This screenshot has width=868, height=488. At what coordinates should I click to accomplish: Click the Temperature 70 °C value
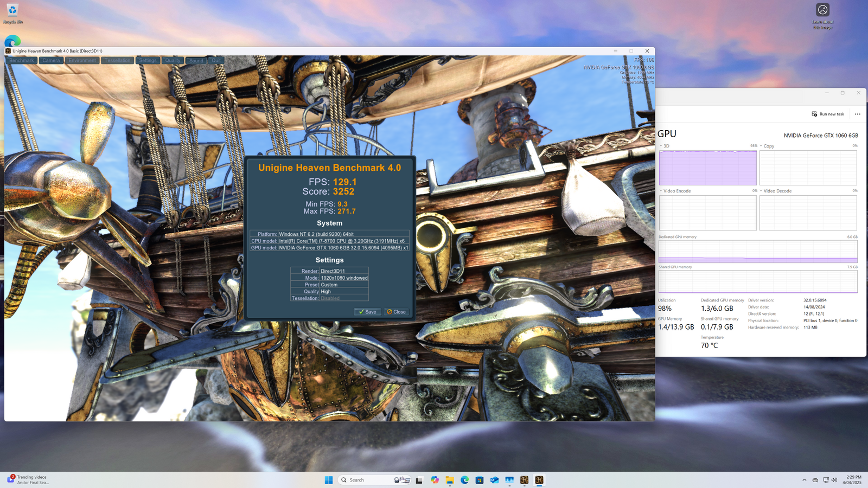click(x=709, y=345)
